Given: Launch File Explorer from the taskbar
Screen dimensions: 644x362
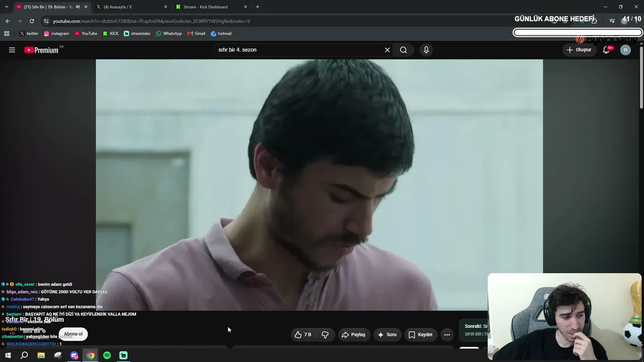Looking at the screenshot, I should point(41,355).
